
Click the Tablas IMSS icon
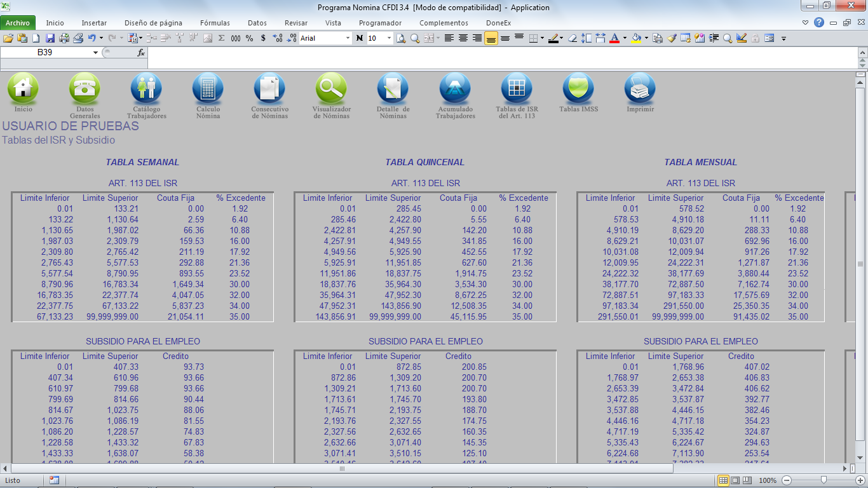coord(578,90)
